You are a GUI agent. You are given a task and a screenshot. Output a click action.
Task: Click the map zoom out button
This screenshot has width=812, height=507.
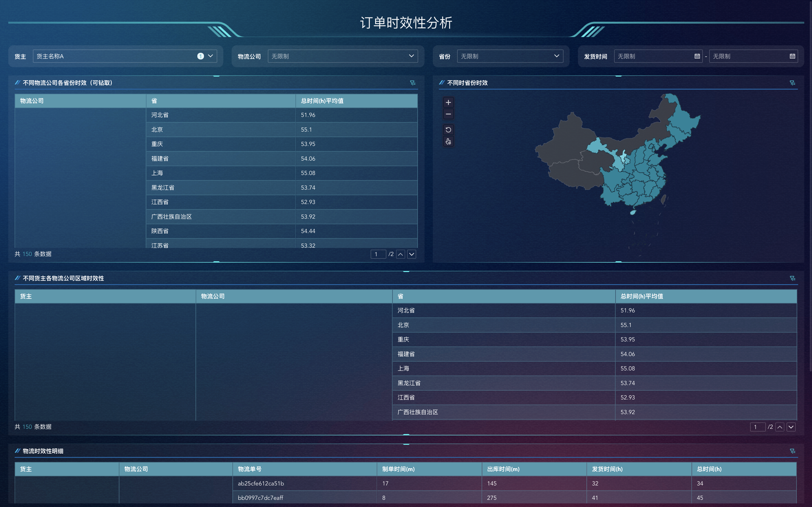[x=448, y=114]
